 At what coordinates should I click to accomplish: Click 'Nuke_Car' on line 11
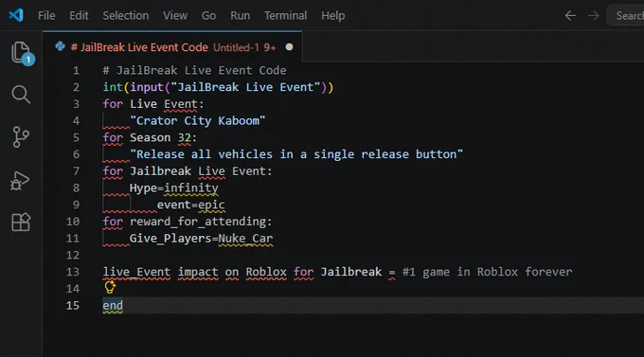pos(245,239)
